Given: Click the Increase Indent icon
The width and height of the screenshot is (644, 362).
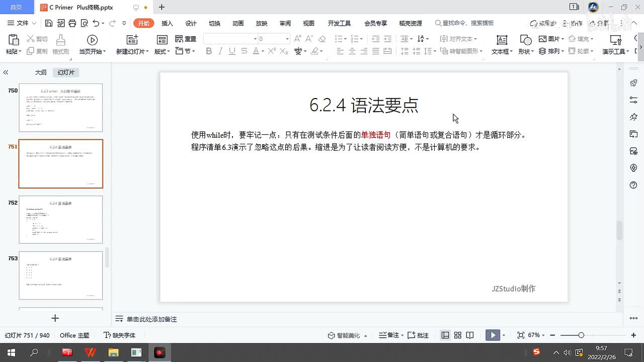Looking at the screenshot, I should tap(387, 39).
